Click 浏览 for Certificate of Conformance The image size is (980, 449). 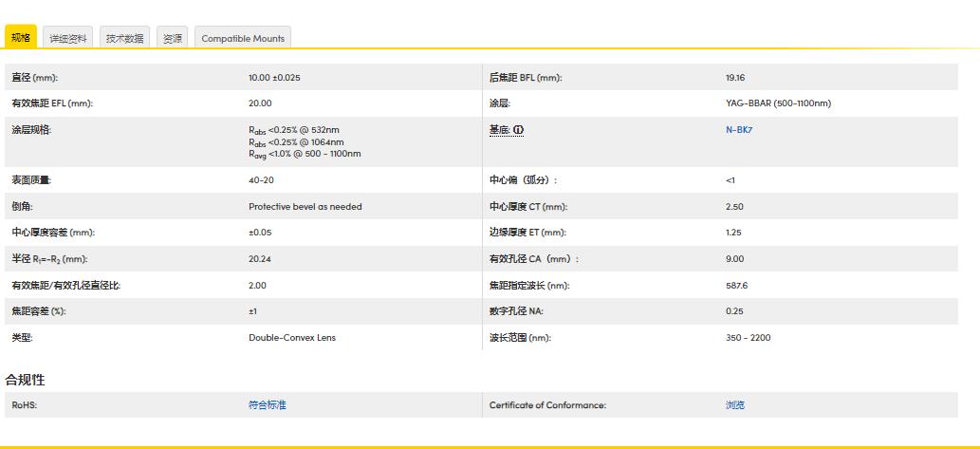tap(734, 405)
